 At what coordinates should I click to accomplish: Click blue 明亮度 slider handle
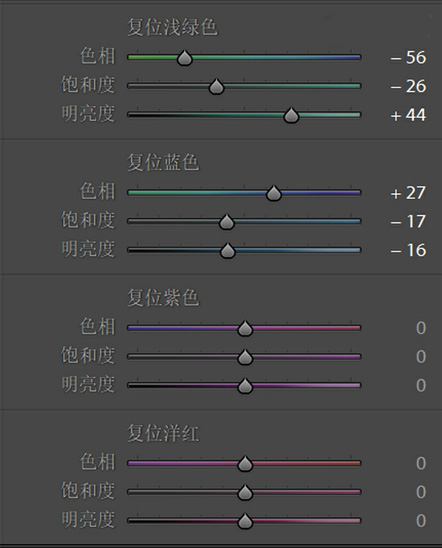(227, 250)
